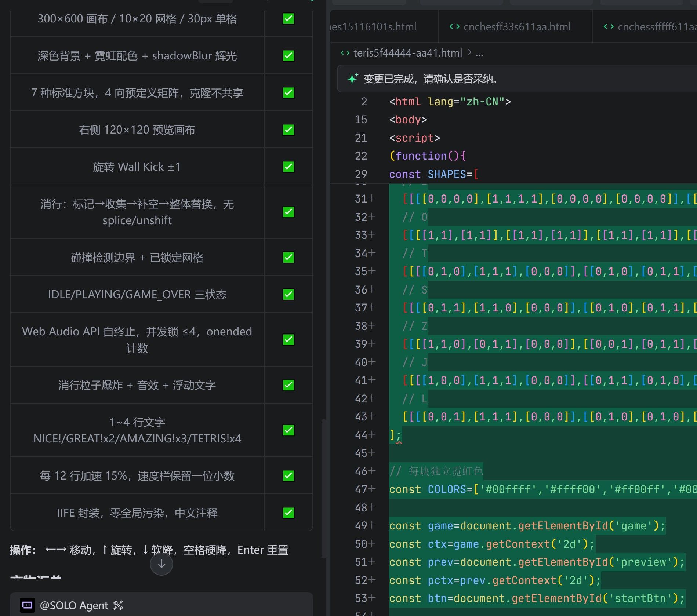697x616 pixels.
Task: Click the 变更已完成 confirmation banner text
Action: click(431, 79)
